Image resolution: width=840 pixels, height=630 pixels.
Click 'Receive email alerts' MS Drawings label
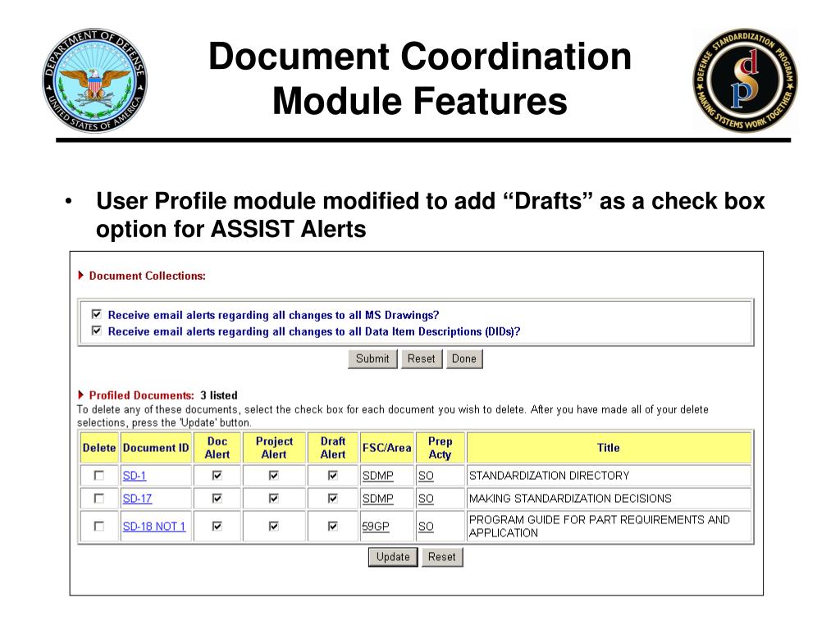coord(273,315)
